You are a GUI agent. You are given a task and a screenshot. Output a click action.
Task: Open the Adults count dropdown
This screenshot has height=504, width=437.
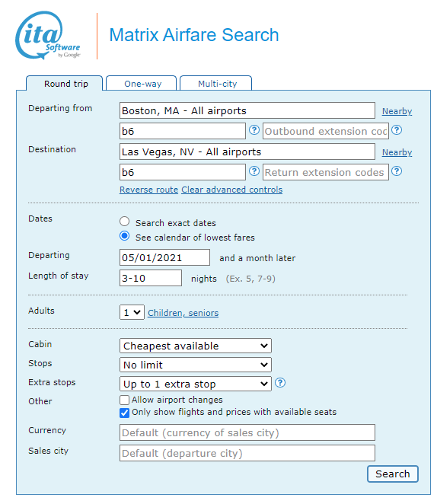132,312
